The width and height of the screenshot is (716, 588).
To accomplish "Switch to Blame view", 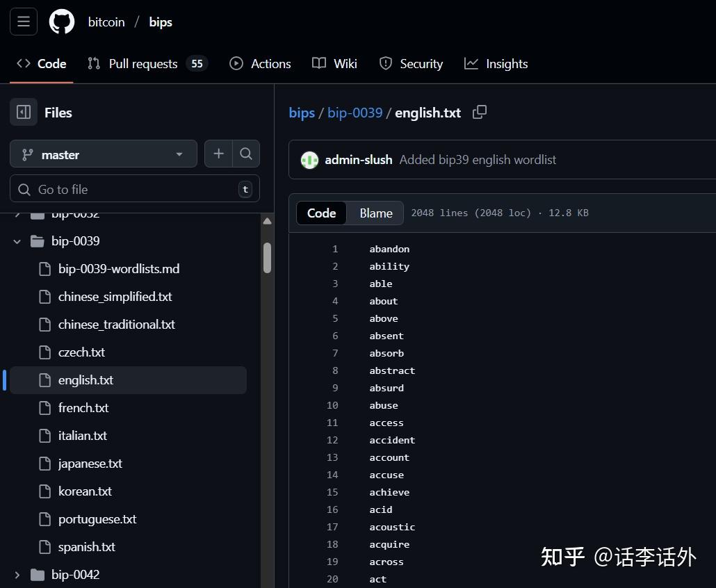I will pyautogui.click(x=376, y=213).
